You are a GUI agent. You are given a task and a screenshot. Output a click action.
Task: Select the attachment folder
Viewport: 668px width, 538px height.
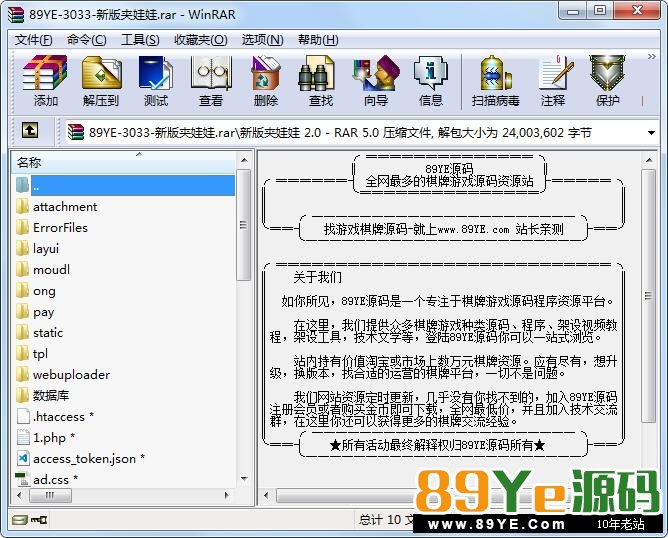click(65, 207)
